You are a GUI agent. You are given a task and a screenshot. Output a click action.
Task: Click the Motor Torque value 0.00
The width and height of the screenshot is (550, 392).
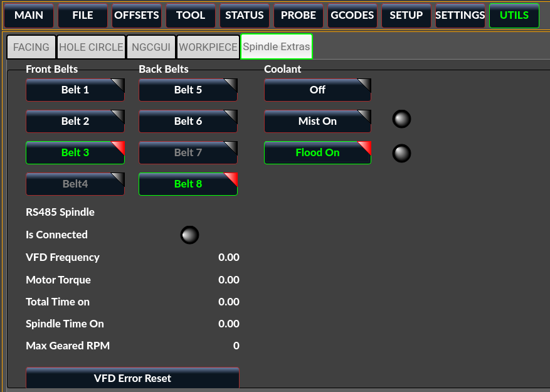[x=229, y=280]
